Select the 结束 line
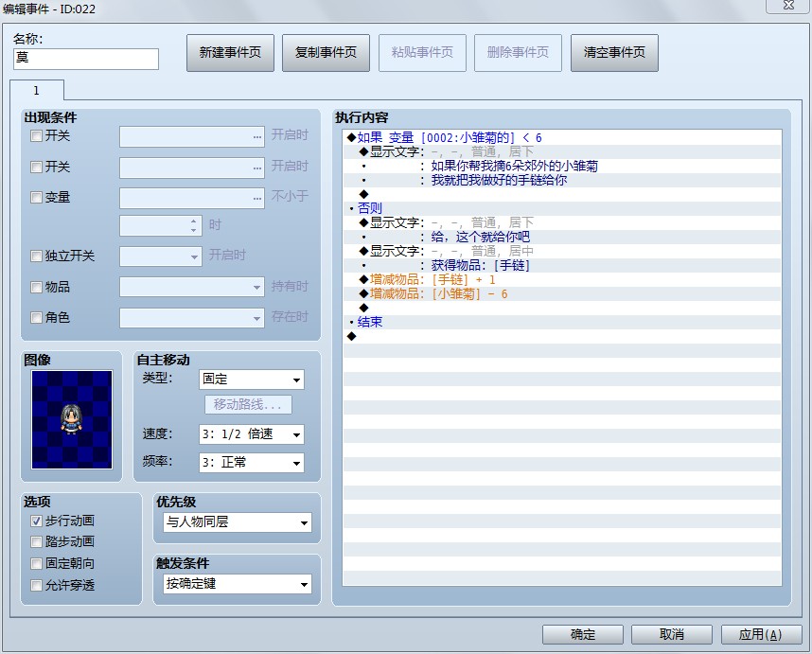 [562, 322]
